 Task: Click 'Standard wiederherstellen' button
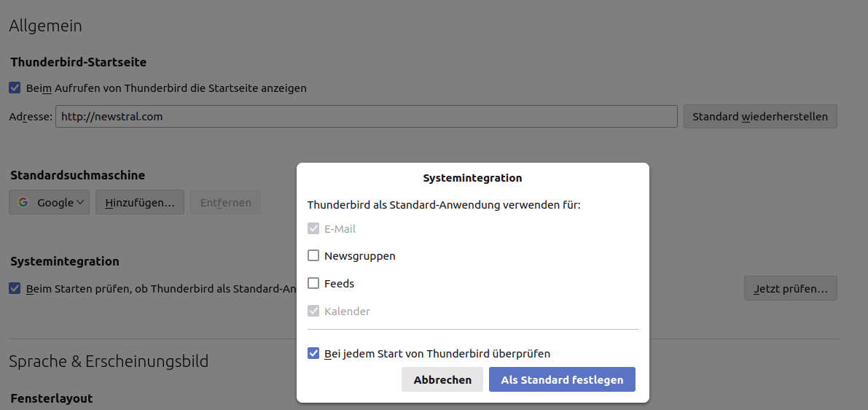(x=760, y=116)
